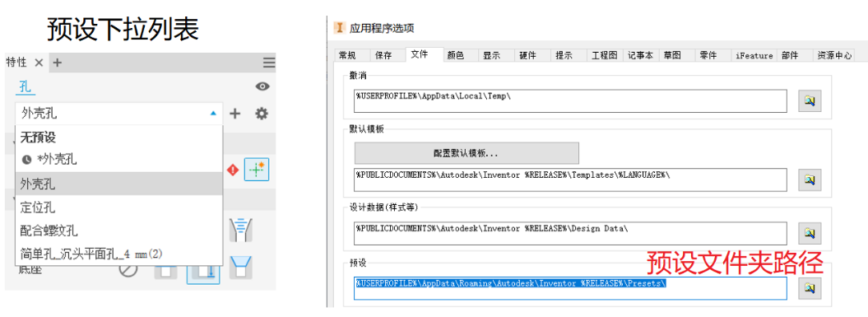Select the highlighted 外壳孔 preset
Screen dimensions: 868x317
coord(119,184)
